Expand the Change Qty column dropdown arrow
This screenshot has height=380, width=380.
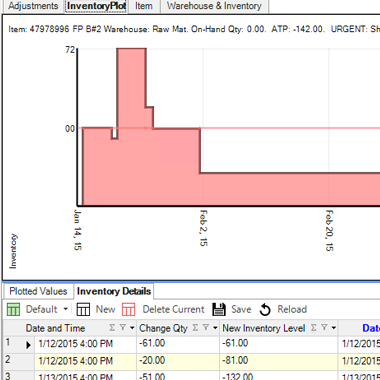[215, 328]
